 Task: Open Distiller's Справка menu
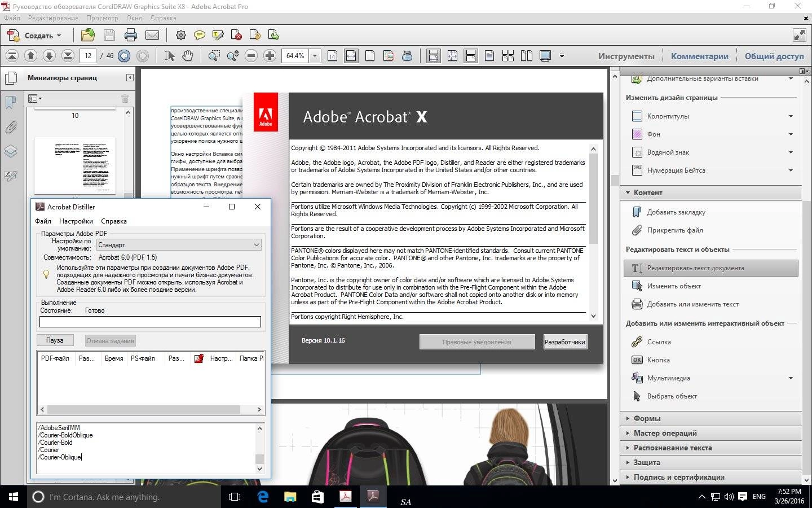coord(114,221)
